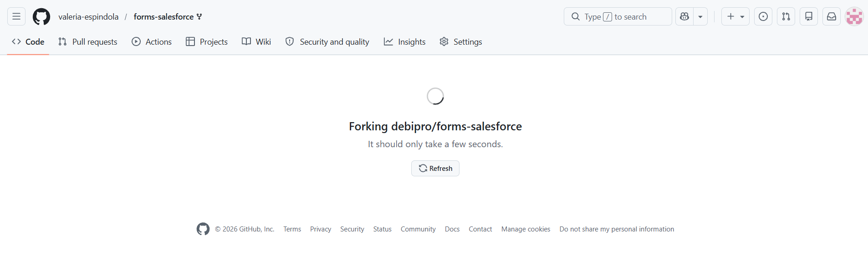Screen dimensions: 868x262
Task: Click Manage cookies in footer
Action: click(x=526, y=229)
